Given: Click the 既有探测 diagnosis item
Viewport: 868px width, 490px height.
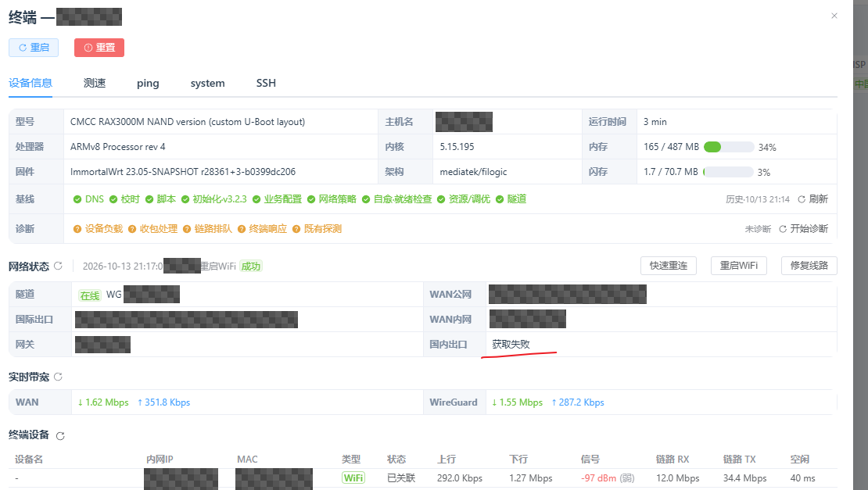Looking at the screenshot, I should (317, 229).
